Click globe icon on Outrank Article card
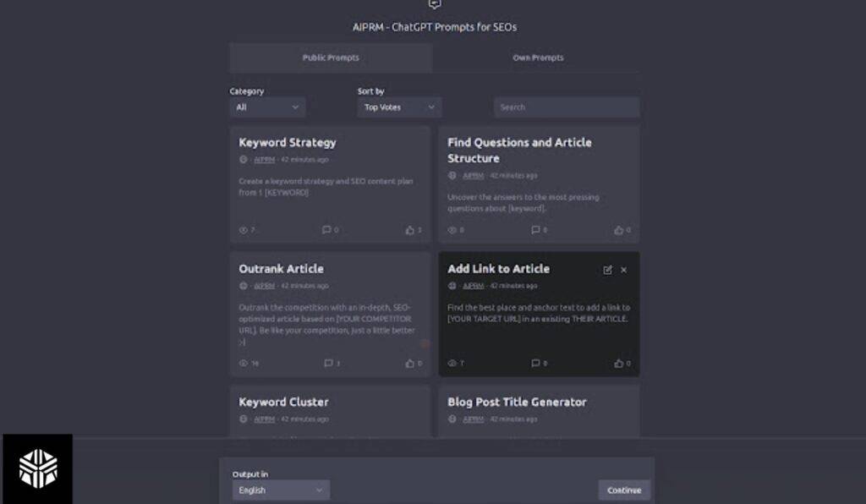 point(243,286)
